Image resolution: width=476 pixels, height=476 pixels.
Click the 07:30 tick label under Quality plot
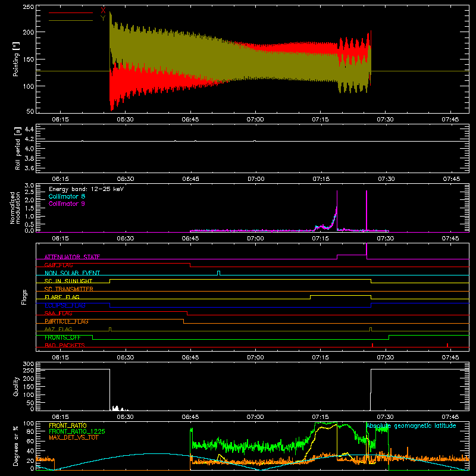tap(385, 417)
